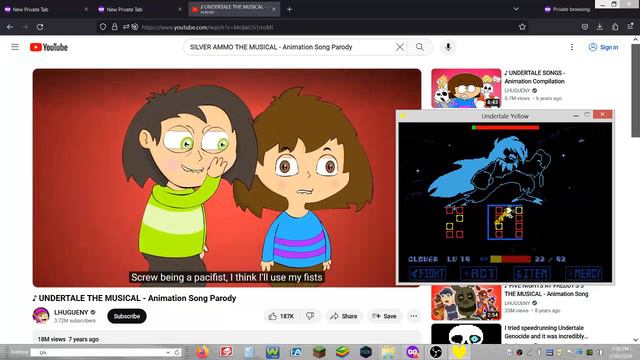
Task: Open Undertale Songs Animation Compilation title
Action: tap(535, 77)
